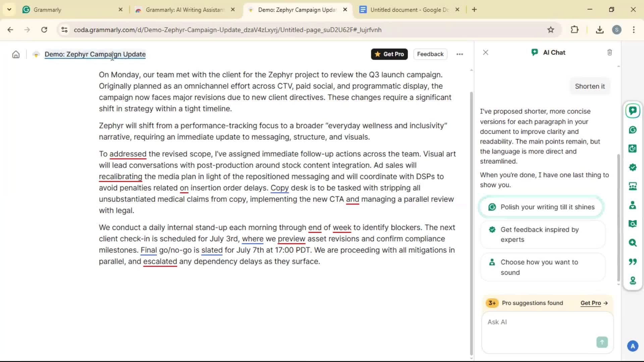Go to Coda home icon
This screenshot has width=644, height=362.
[x=16, y=54]
